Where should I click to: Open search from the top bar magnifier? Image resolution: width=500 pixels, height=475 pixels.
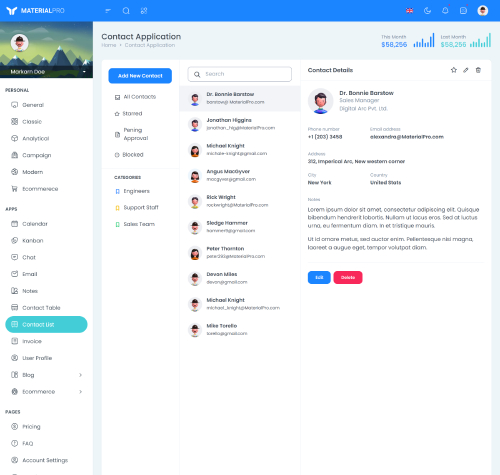click(126, 11)
